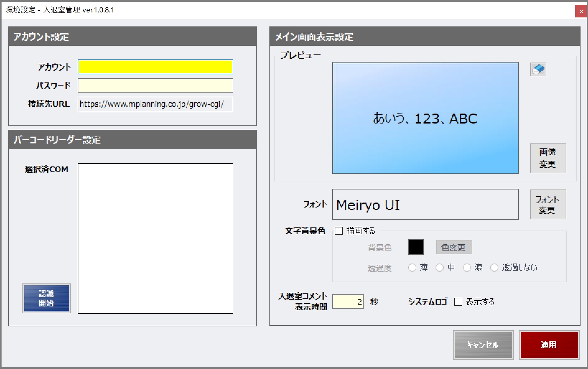Click the black 背景色 color swatch
Image resolution: width=588 pixels, height=369 pixels.
(x=416, y=247)
